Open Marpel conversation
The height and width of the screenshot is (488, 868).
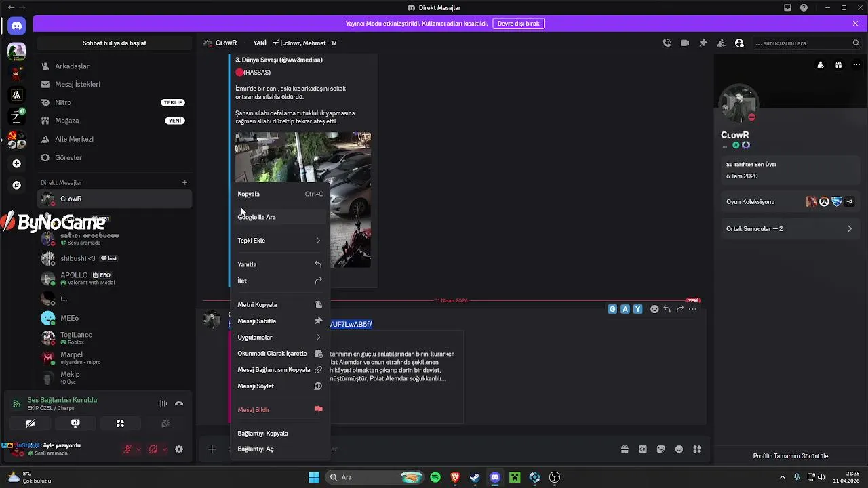[x=115, y=358]
